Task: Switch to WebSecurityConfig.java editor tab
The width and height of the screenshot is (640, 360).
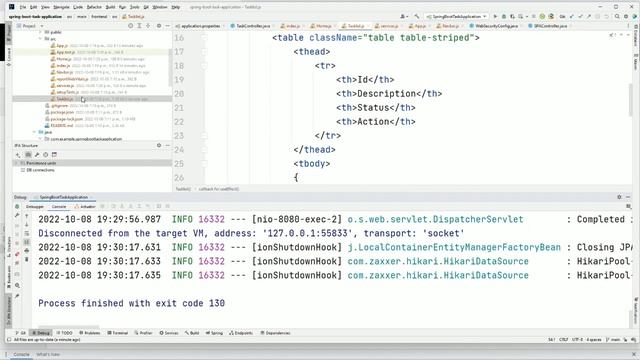Action: 496,26
